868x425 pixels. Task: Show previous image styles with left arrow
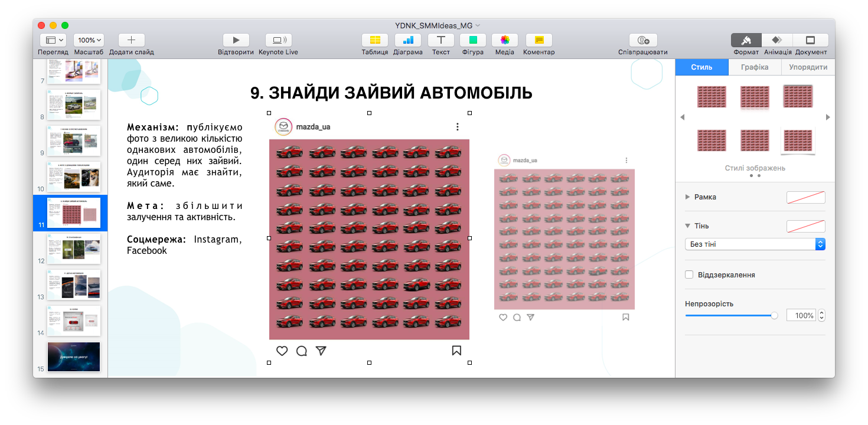pyautogui.click(x=683, y=117)
